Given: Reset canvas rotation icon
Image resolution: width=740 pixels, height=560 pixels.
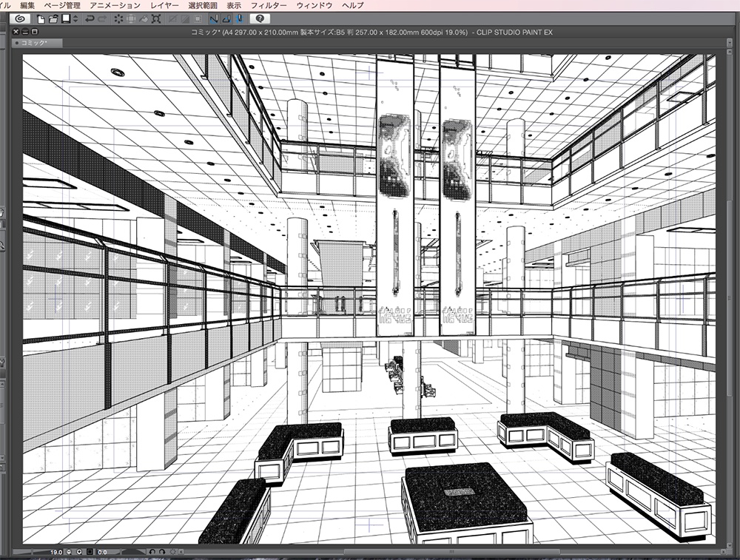Looking at the screenshot, I should [x=172, y=552].
